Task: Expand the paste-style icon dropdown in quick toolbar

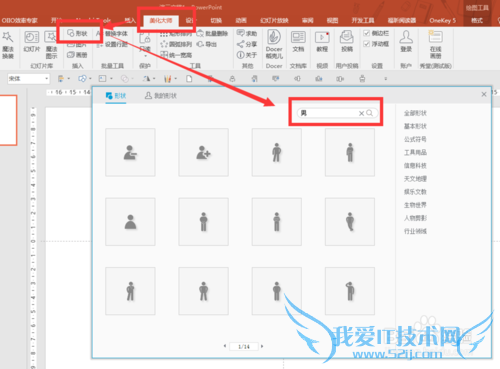Action: tap(68, 79)
